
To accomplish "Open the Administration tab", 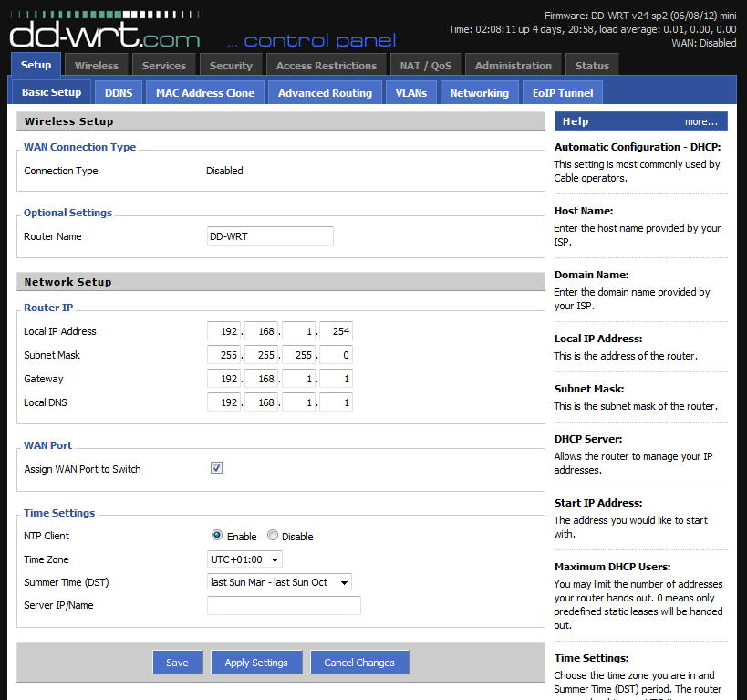I will pyautogui.click(x=514, y=66).
